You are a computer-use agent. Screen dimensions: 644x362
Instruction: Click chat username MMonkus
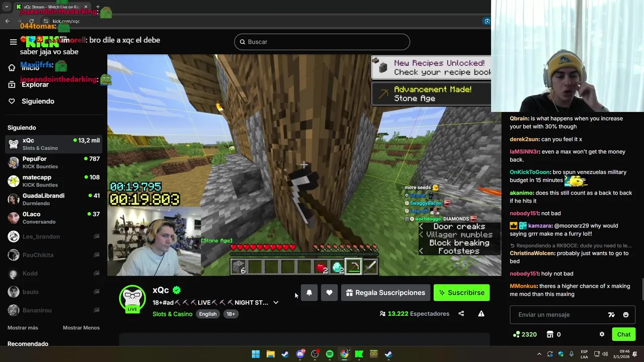tap(523, 286)
